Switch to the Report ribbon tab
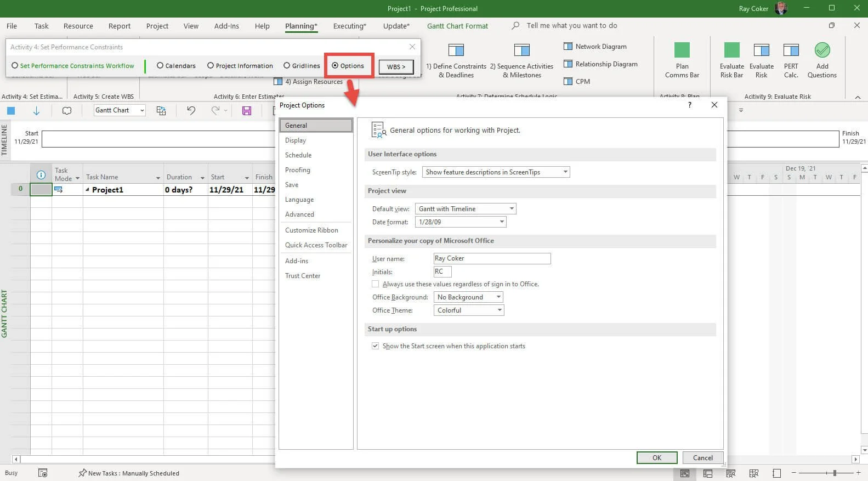Image resolution: width=868 pixels, height=481 pixels. pyautogui.click(x=120, y=26)
